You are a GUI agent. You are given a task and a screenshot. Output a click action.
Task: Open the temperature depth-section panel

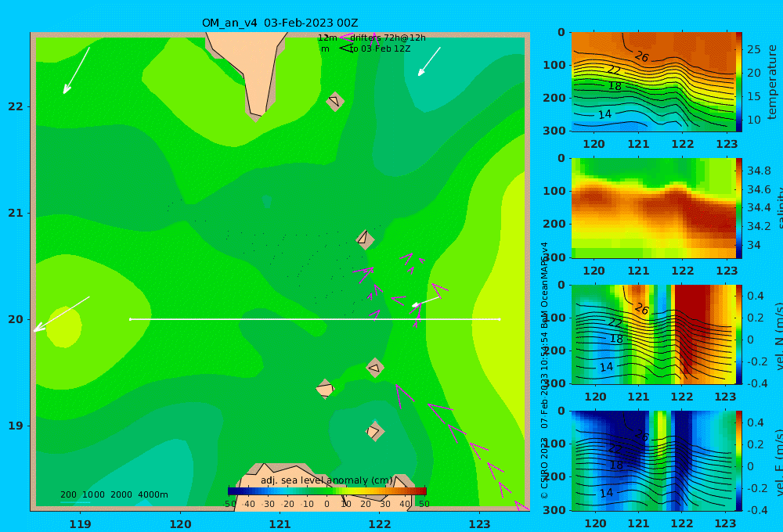[654, 82]
